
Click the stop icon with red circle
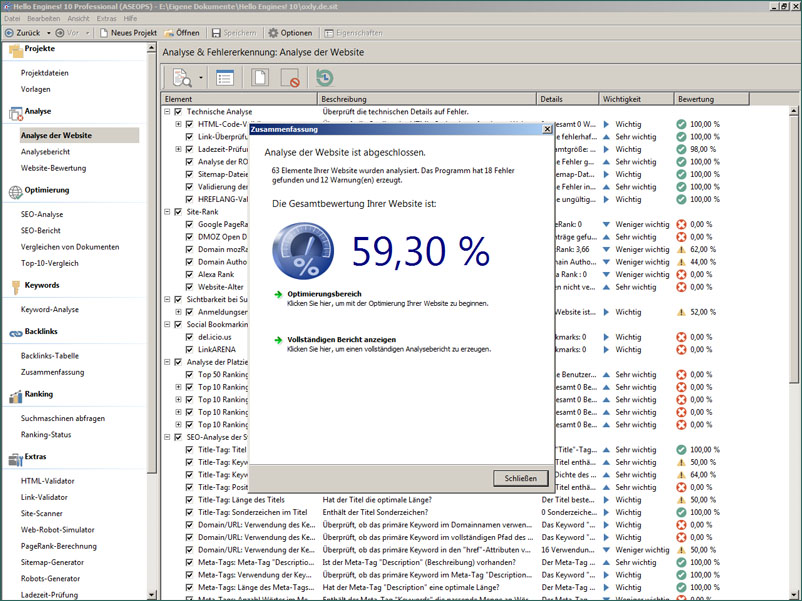[x=290, y=77]
